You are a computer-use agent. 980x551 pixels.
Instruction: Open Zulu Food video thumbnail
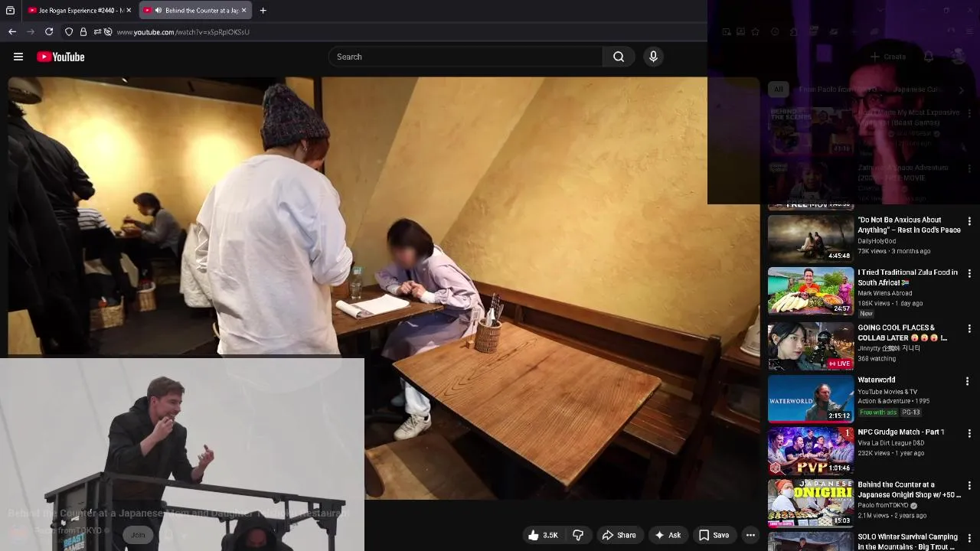pos(811,291)
